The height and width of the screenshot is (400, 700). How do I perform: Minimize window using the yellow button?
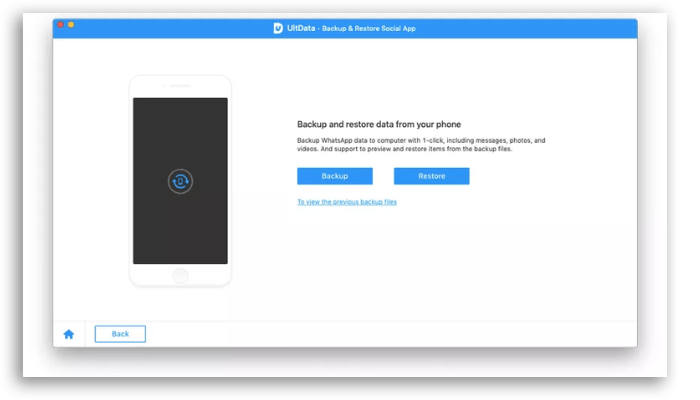click(71, 25)
